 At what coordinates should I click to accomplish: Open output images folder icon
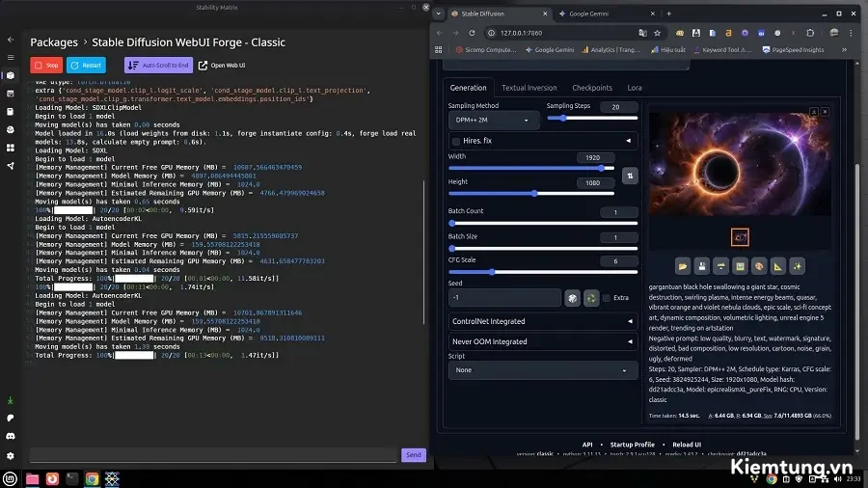pyautogui.click(x=683, y=267)
